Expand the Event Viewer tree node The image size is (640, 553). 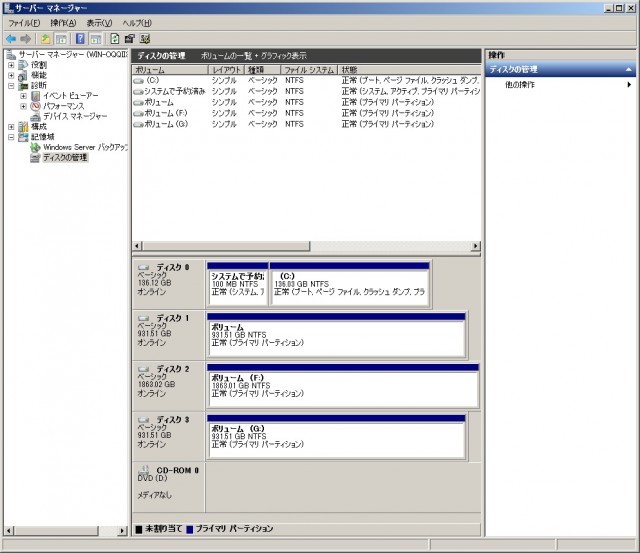[23, 96]
